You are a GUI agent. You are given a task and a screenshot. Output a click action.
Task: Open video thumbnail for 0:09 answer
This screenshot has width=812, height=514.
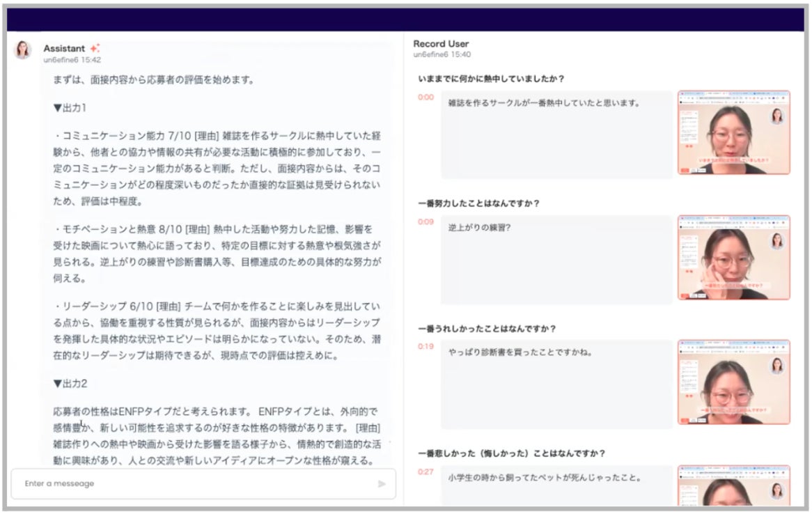pyautogui.click(x=734, y=258)
